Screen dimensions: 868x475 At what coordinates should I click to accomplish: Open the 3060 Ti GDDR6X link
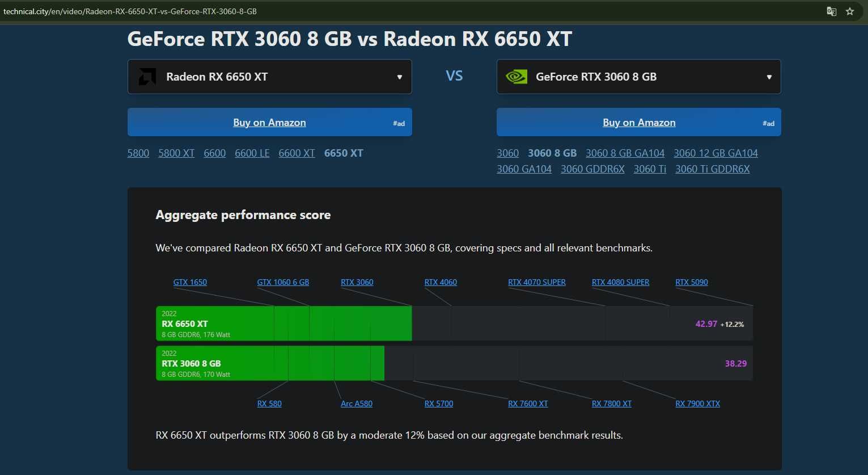point(713,169)
